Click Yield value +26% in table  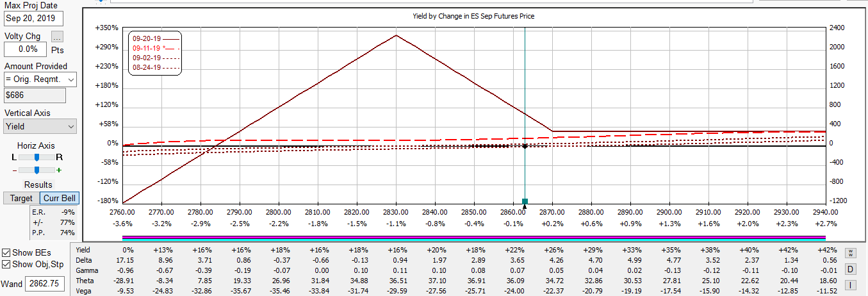554,250
